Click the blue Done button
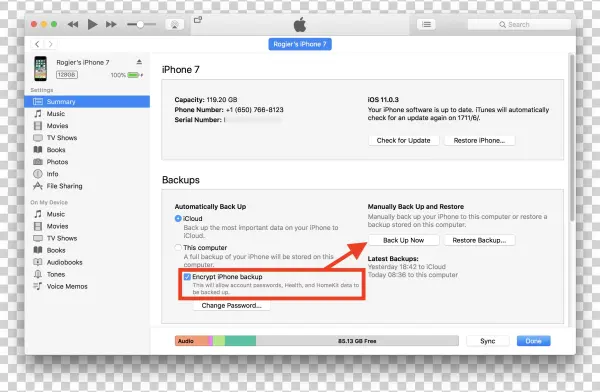The height and width of the screenshot is (392, 600). point(533,341)
